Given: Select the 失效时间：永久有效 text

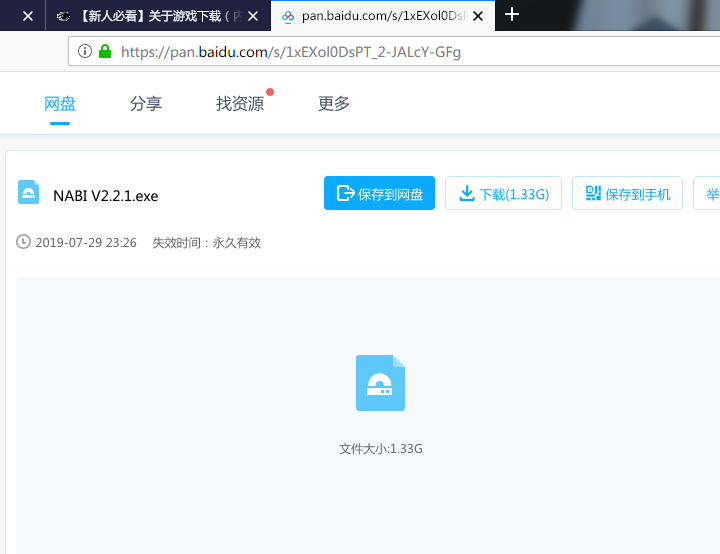Looking at the screenshot, I should pyautogui.click(x=207, y=243).
